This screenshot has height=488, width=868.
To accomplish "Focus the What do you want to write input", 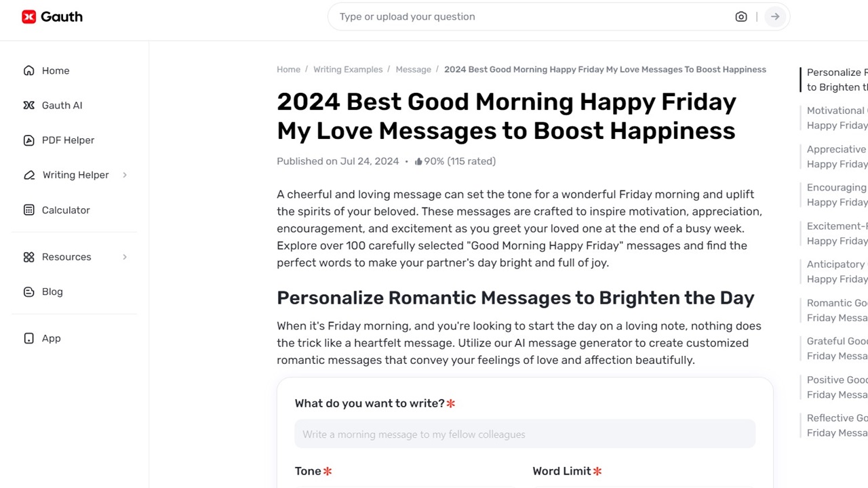I will [x=525, y=434].
